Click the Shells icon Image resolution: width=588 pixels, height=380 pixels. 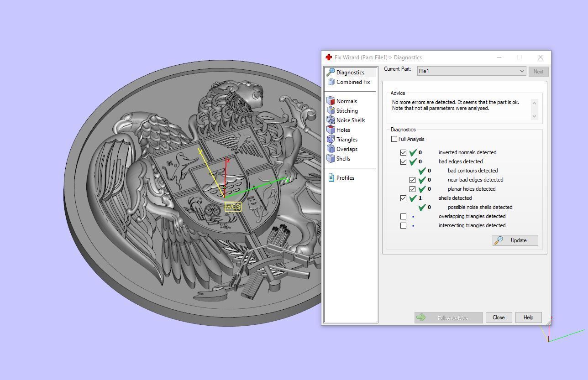click(331, 159)
